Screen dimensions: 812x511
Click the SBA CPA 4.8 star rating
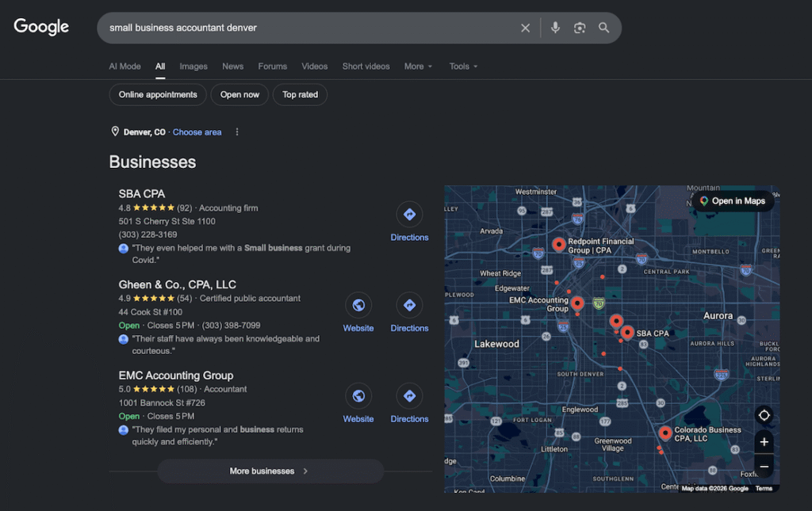point(155,208)
